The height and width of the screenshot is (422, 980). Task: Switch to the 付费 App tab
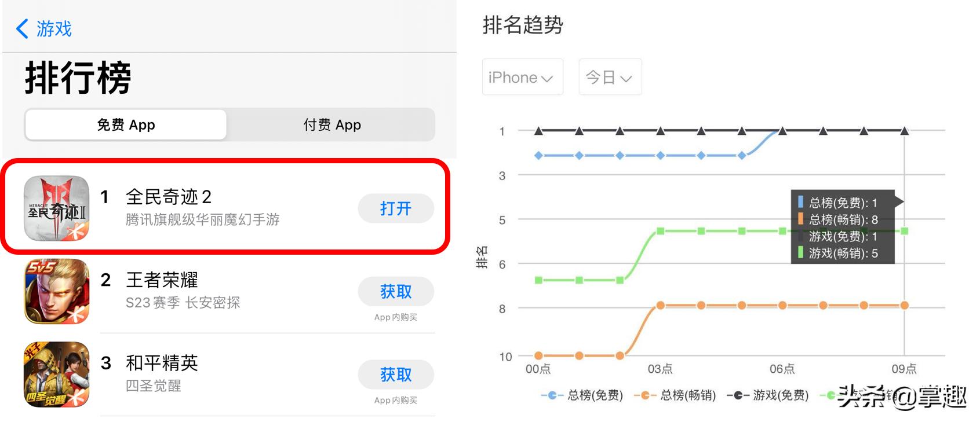coord(331,124)
